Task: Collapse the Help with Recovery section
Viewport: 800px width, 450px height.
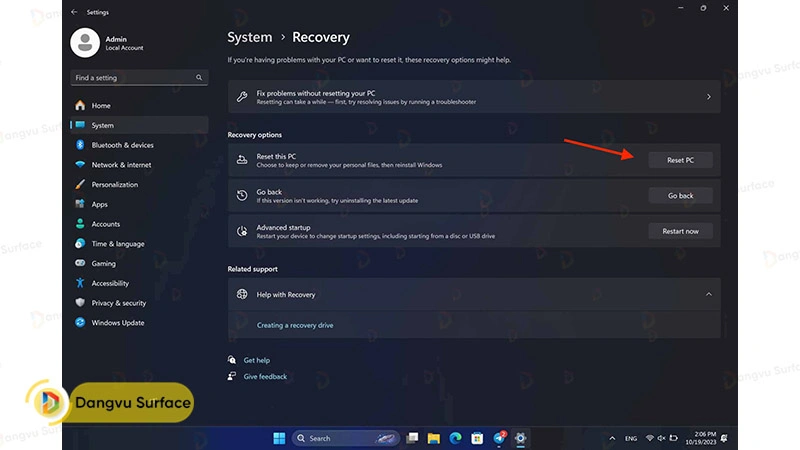Action: click(x=708, y=295)
